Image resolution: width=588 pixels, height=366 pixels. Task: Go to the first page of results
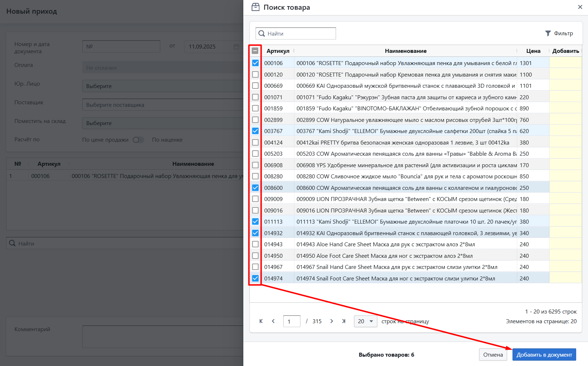261,321
